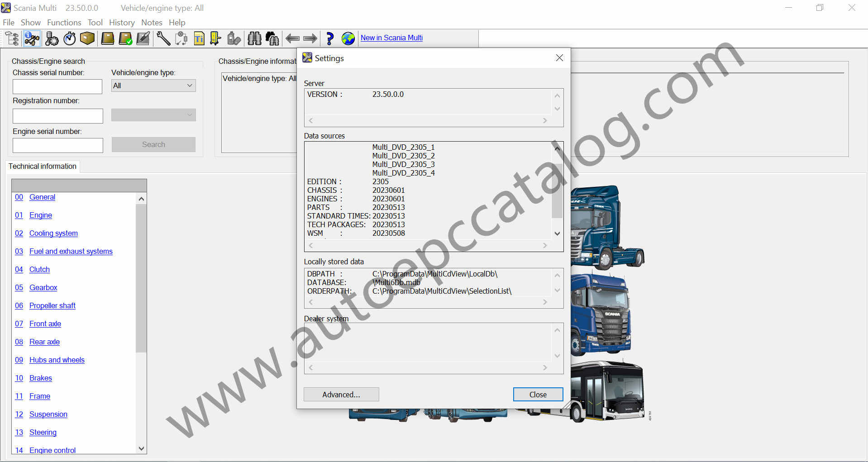The image size is (868, 462).
Task: Open the Hubs and wheels link
Action: [x=57, y=360]
